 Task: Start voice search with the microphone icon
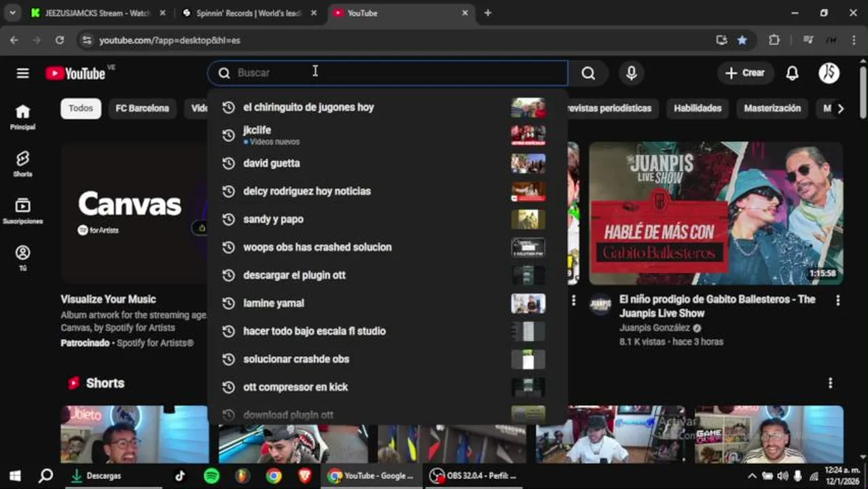(x=632, y=73)
